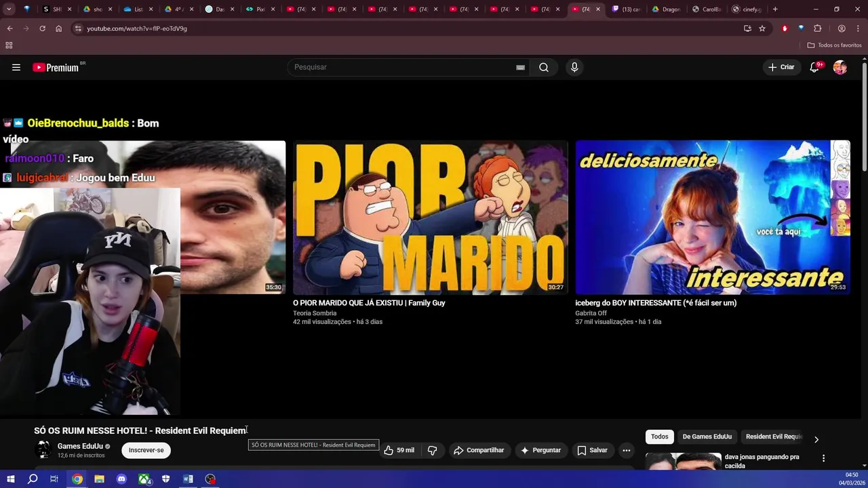Image resolution: width=868 pixels, height=488 pixels.
Task: Open dava jonas panguando pra cacilda video
Action: pos(762,461)
